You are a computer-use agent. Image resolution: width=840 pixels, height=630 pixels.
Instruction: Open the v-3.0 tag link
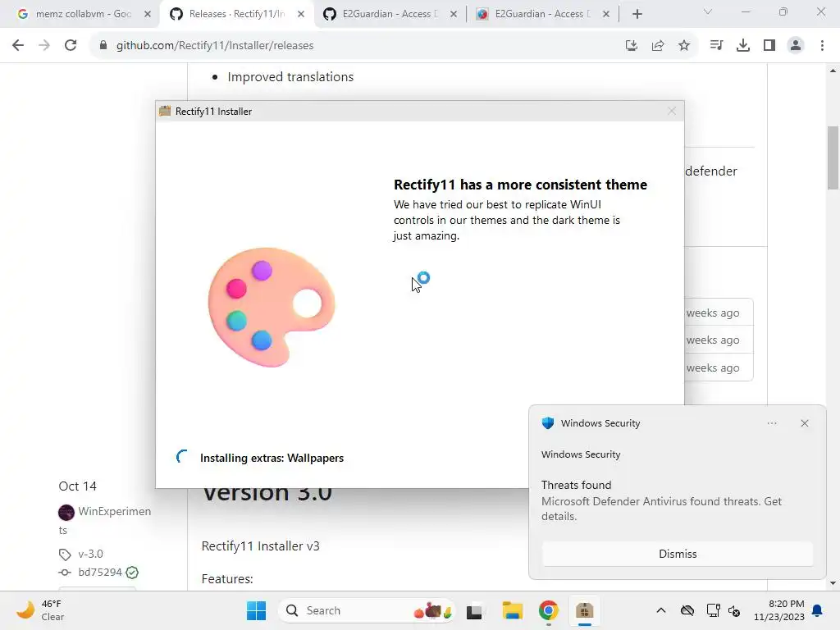point(90,554)
